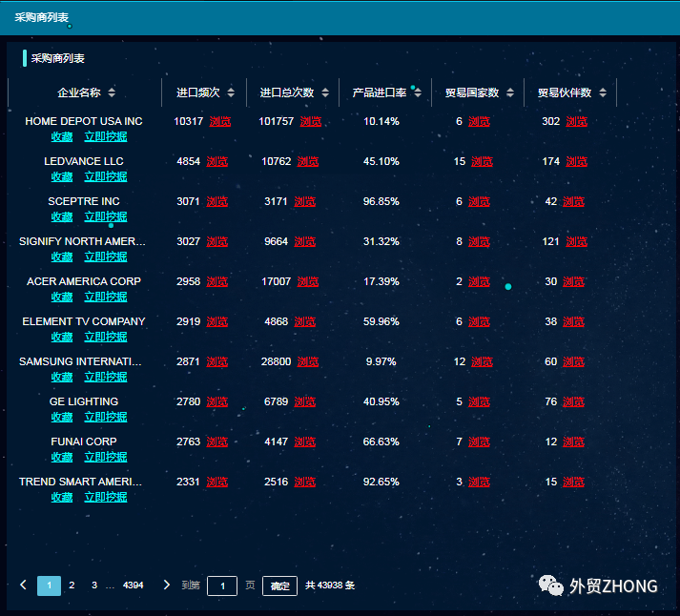680x616 pixels.
Task: Click 收藏 for SAMSUNG INTERNATI...
Action: [62, 377]
